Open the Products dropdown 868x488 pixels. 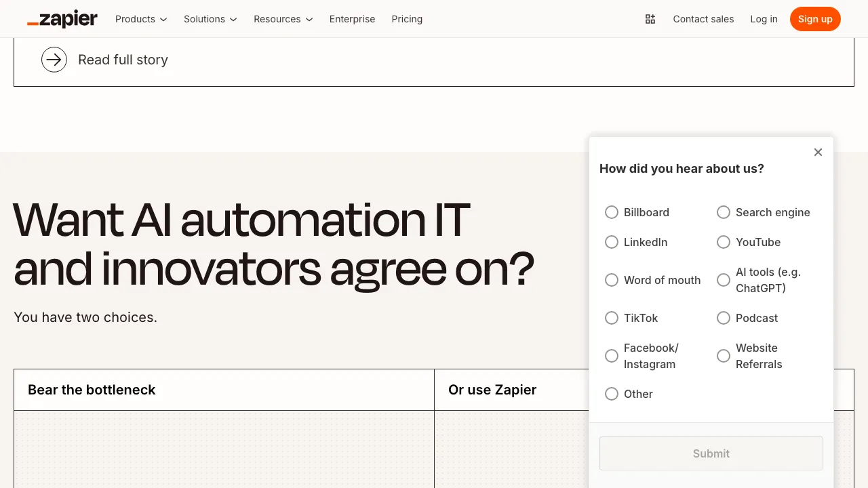[140, 19]
